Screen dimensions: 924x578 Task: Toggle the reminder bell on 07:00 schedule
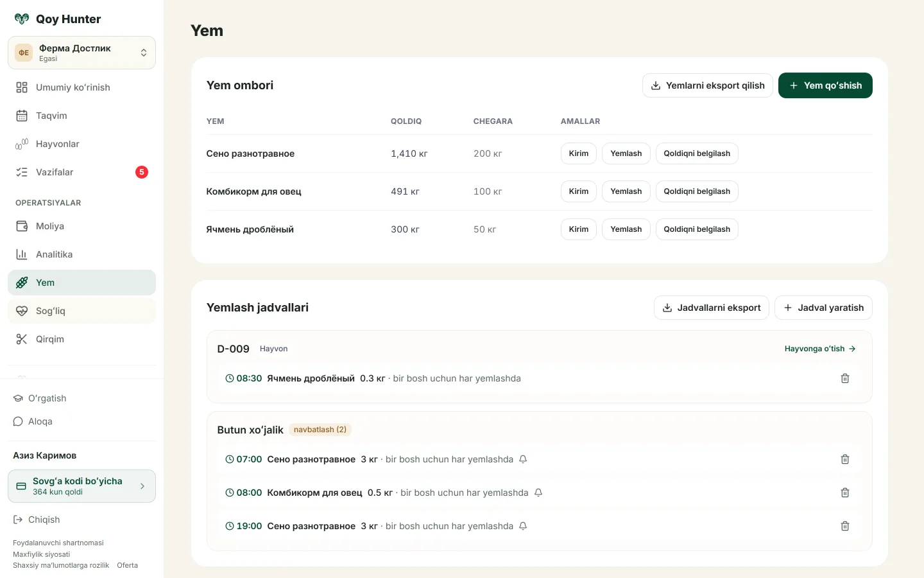point(523,459)
